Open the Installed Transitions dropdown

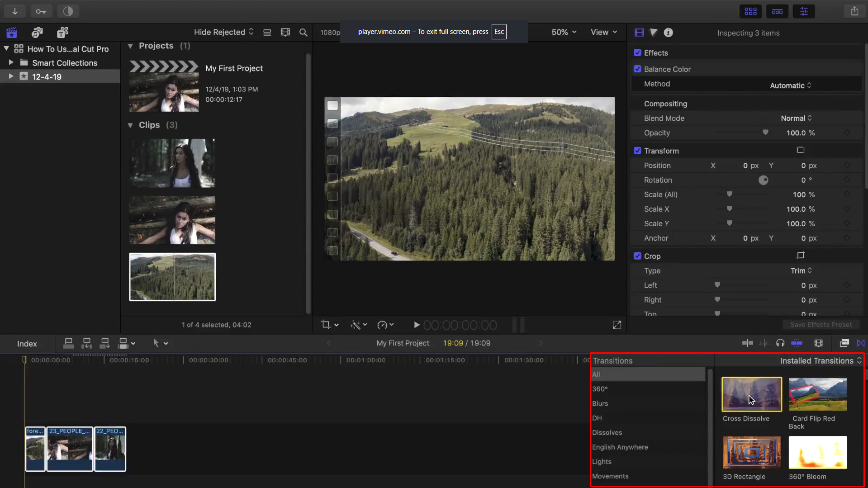(820, 360)
